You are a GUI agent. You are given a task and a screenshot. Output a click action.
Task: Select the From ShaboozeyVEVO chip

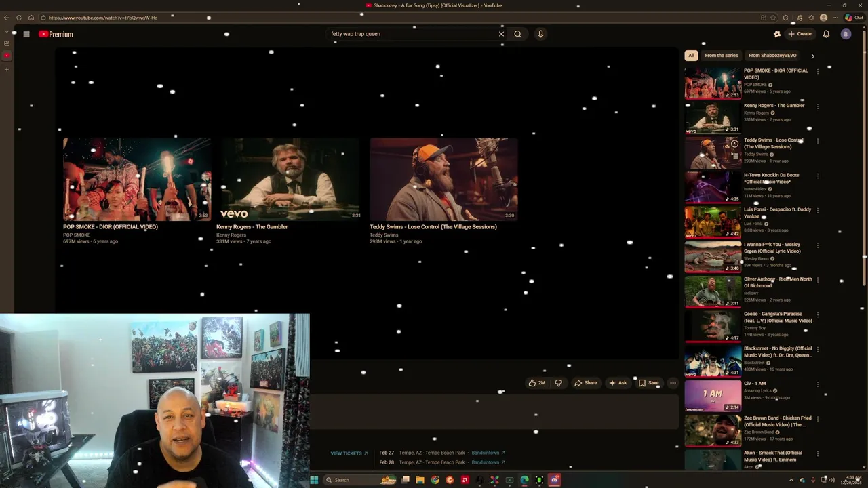772,56
